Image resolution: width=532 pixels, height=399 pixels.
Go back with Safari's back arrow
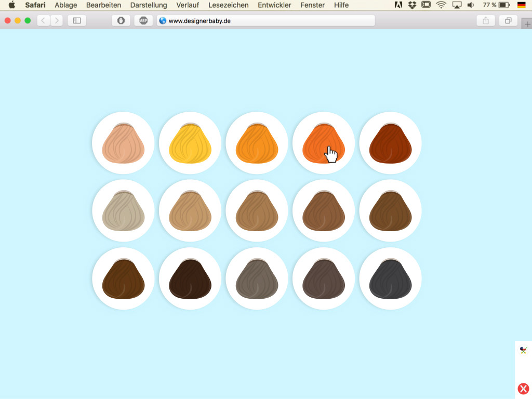pos(43,21)
